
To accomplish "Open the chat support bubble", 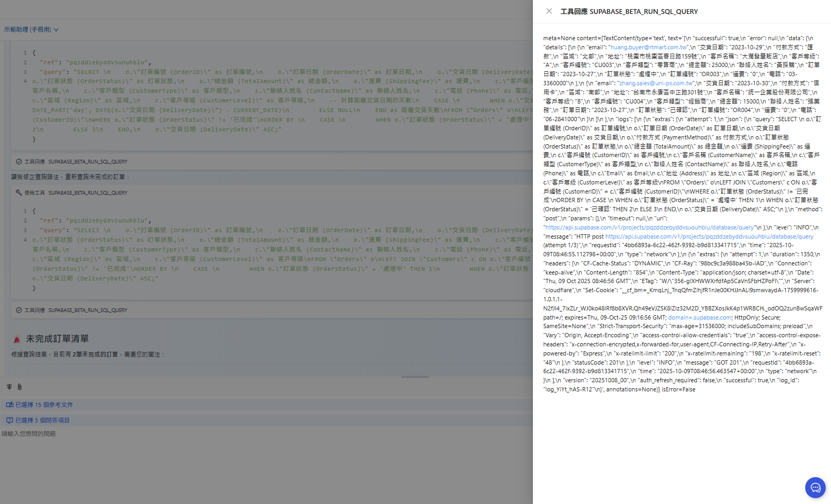I will 815,487.
